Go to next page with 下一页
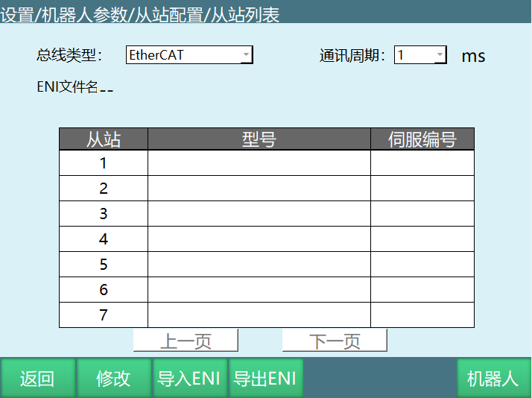The width and height of the screenshot is (532, 398). 335,341
